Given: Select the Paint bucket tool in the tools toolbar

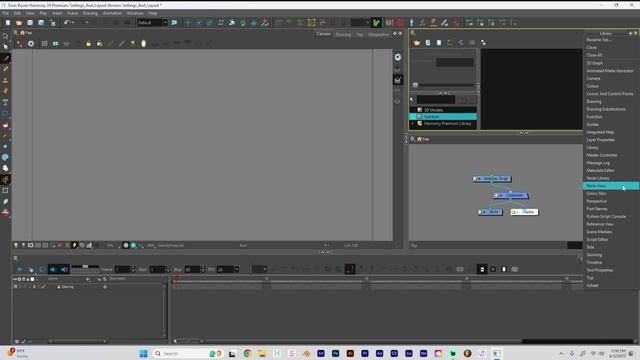Looking at the screenshot, I should coord(5,124).
